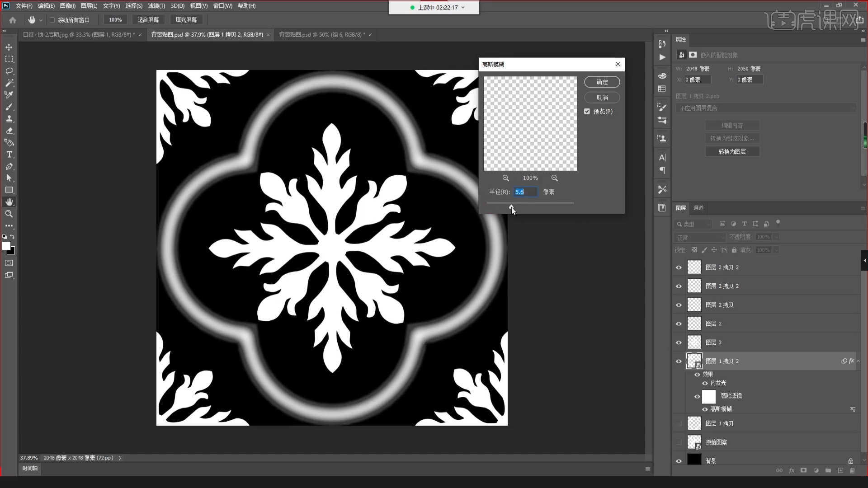This screenshot has height=488, width=868.
Task: Click the 100% zoom button
Action: (115, 20)
